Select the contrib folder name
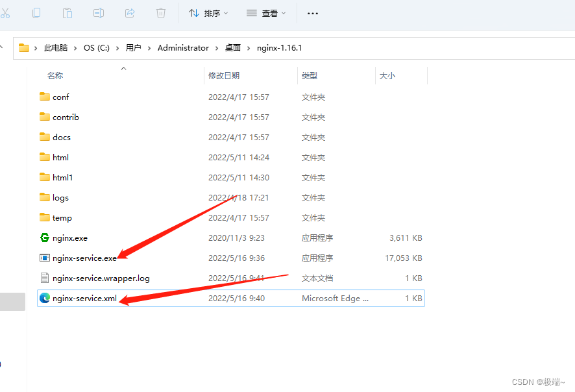The image size is (575, 392). click(66, 117)
